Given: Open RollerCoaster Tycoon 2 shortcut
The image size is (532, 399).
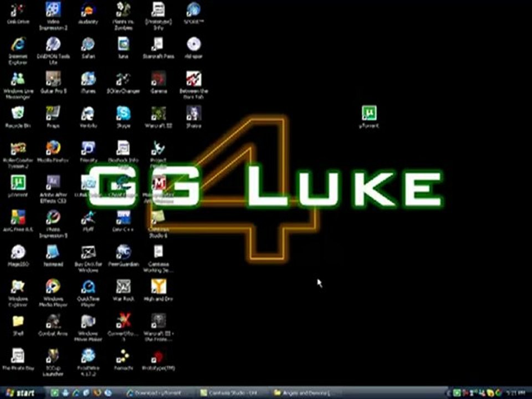Looking at the screenshot, I should [18, 155].
